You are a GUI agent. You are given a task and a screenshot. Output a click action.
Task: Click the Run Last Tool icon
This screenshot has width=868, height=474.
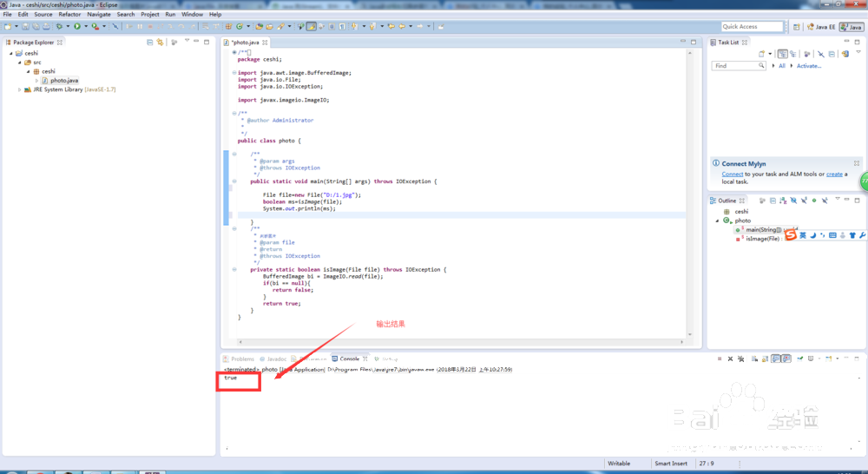click(95, 26)
